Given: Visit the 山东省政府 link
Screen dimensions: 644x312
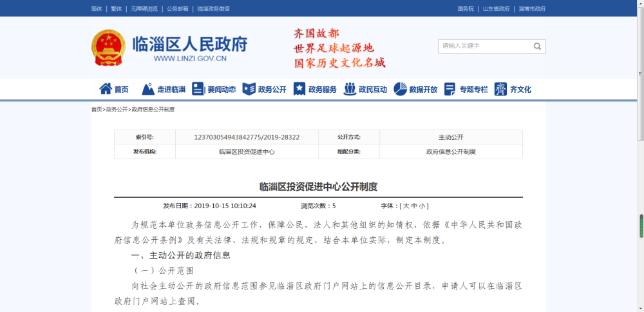Looking at the screenshot, I should (496, 8).
